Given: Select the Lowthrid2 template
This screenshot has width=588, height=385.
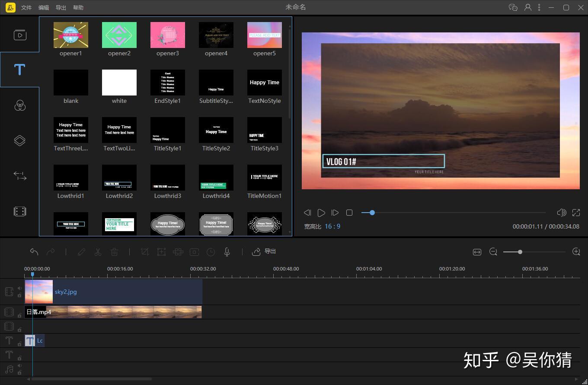Looking at the screenshot, I should pyautogui.click(x=119, y=178).
